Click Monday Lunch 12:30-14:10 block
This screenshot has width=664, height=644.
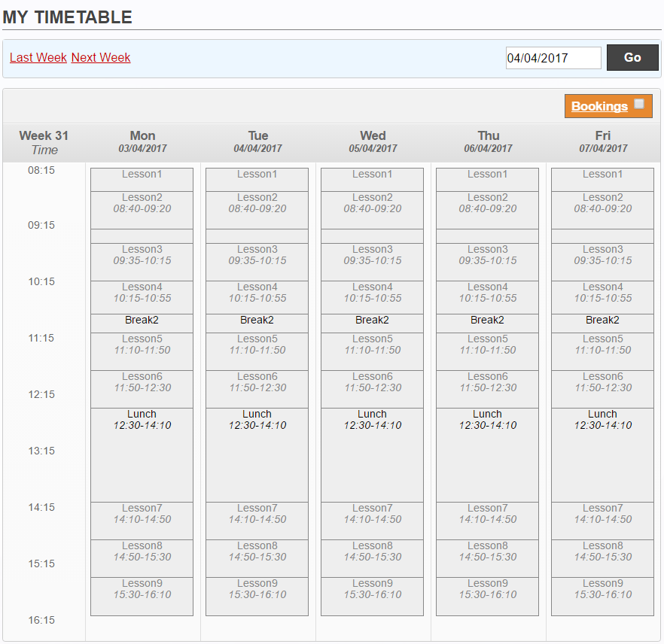142,455
